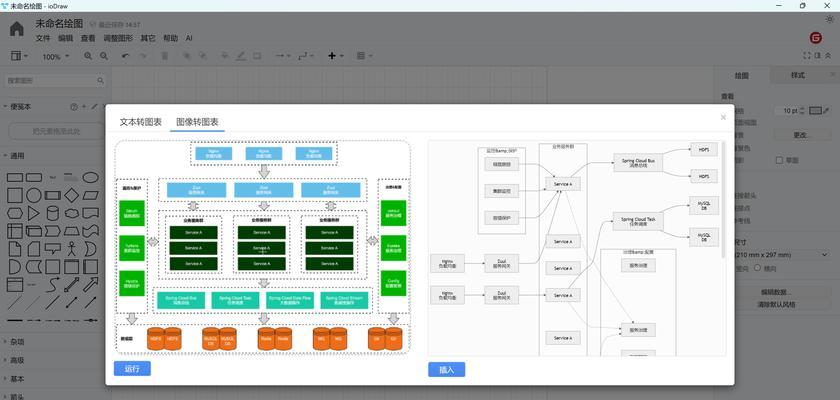Click the shadow rectangle icon in toolbar
Screen dimensions: 840x400
coord(257,56)
